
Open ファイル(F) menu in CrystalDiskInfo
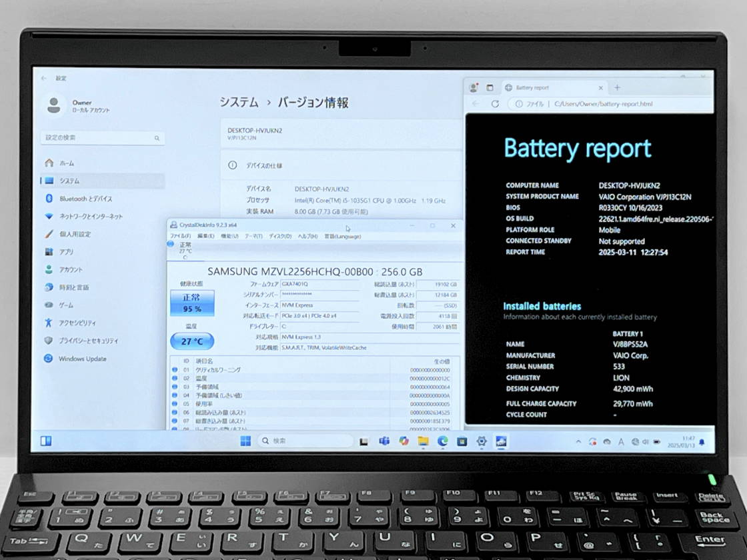pos(180,236)
